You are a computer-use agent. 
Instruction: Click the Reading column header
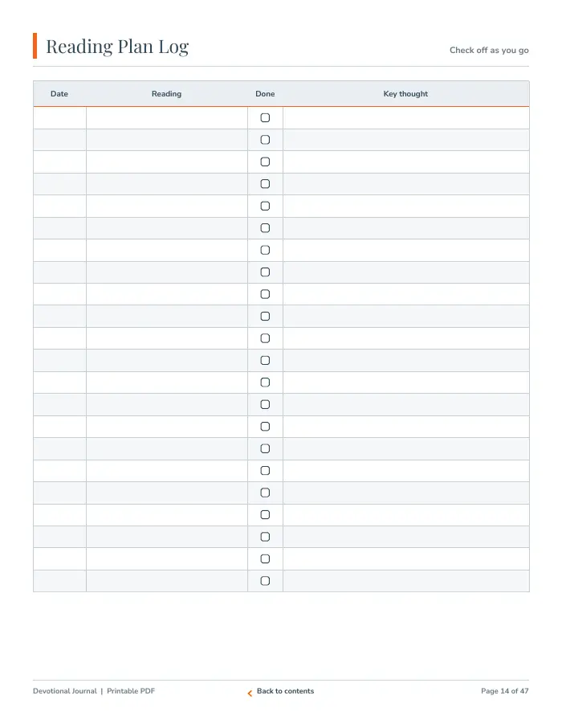[167, 94]
